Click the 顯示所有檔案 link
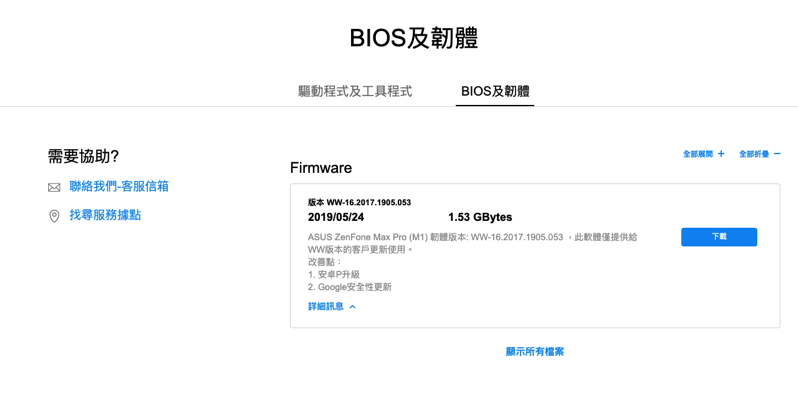The image size is (798, 405). click(x=535, y=352)
